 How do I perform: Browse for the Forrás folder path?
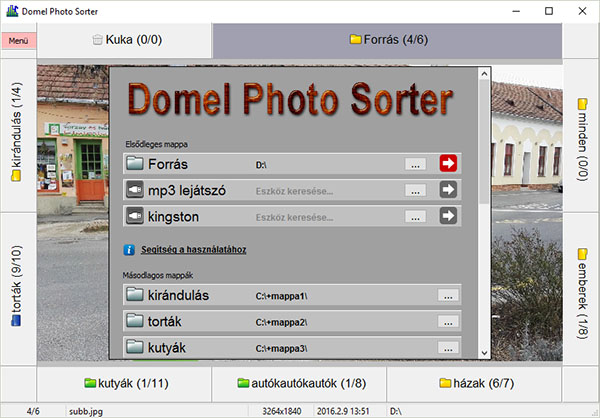(416, 163)
